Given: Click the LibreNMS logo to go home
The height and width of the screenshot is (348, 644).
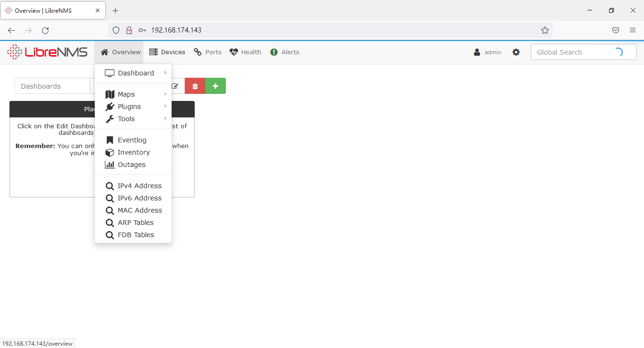Looking at the screenshot, I should [47, 52].
